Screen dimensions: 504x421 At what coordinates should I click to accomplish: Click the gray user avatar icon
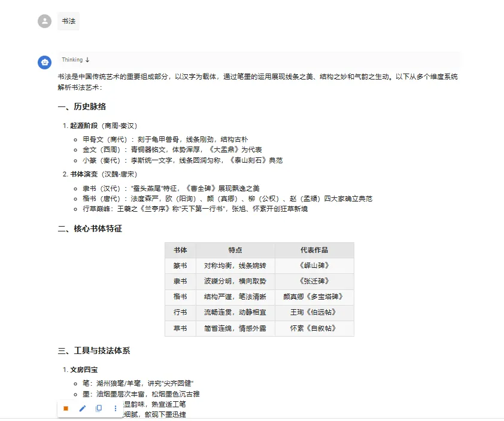45,21
